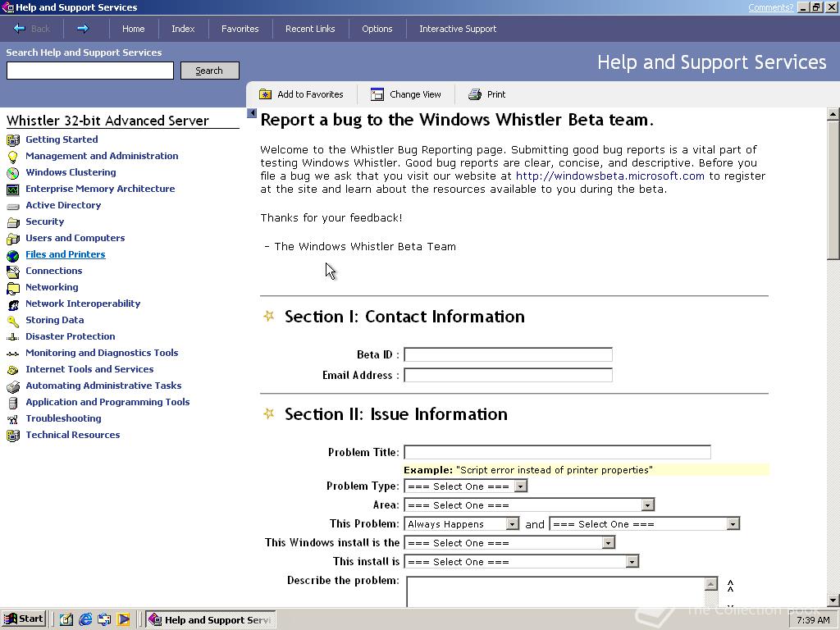Screen dimensions: 840x630
Task: Click the Networking folder icon
Action: (x=13, y=288)
